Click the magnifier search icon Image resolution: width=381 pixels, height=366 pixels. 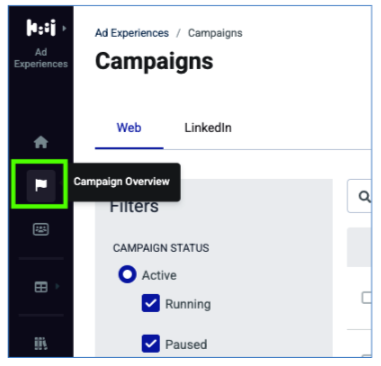click(x=364, y=196)
